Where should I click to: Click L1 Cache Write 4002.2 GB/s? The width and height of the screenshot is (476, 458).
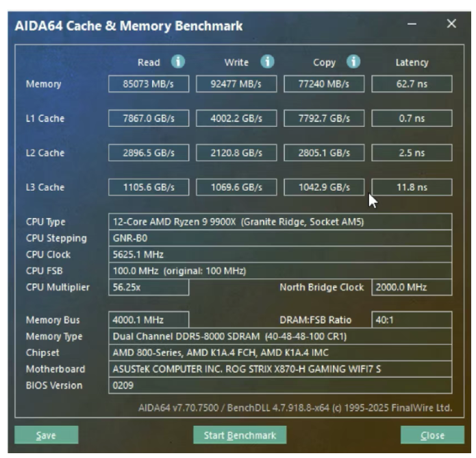click(x=236, y=118)
